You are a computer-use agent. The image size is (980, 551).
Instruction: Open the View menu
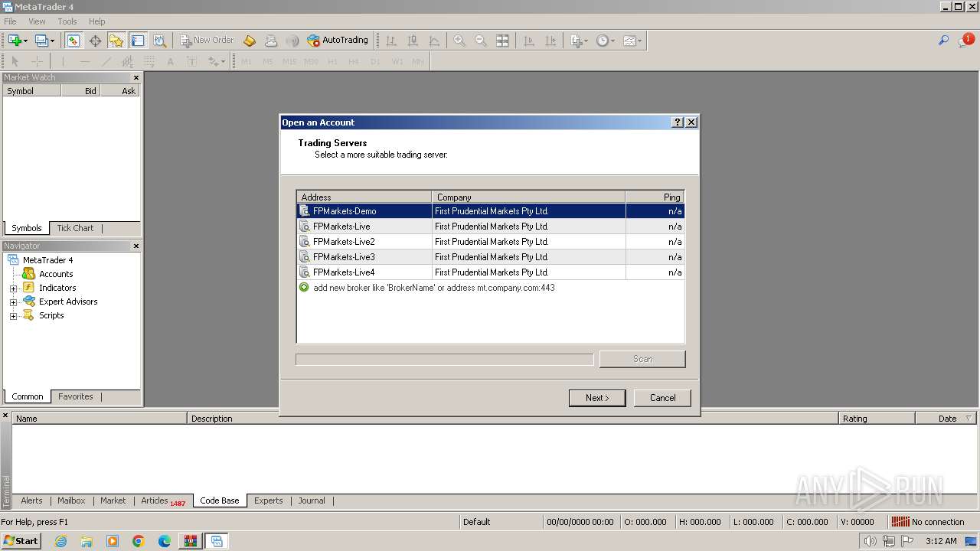pos(37,21)
